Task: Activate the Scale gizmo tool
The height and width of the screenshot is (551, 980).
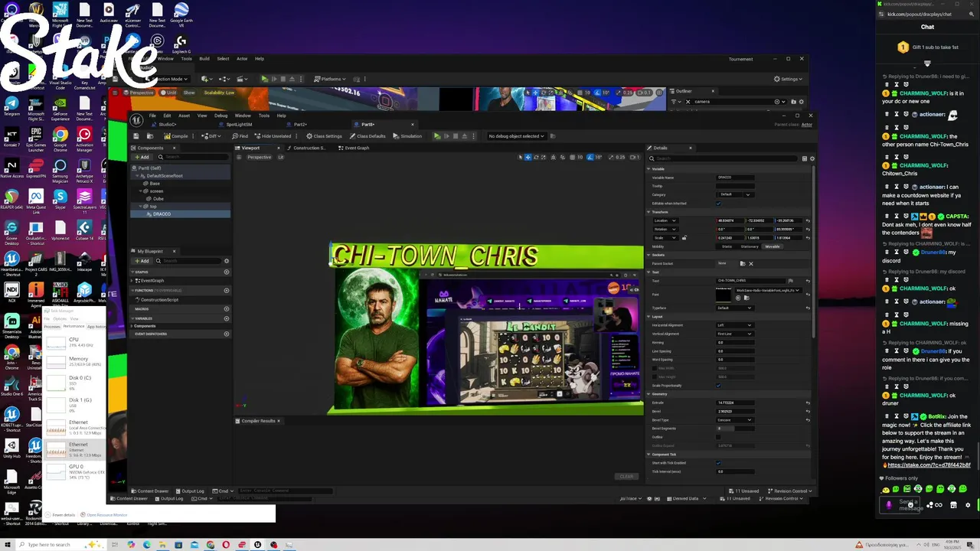Action: [x=544, y=157]
